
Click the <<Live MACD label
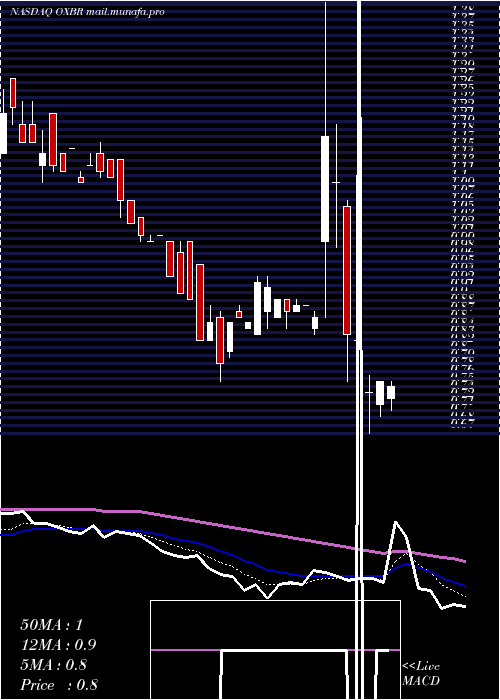point(421,673)
